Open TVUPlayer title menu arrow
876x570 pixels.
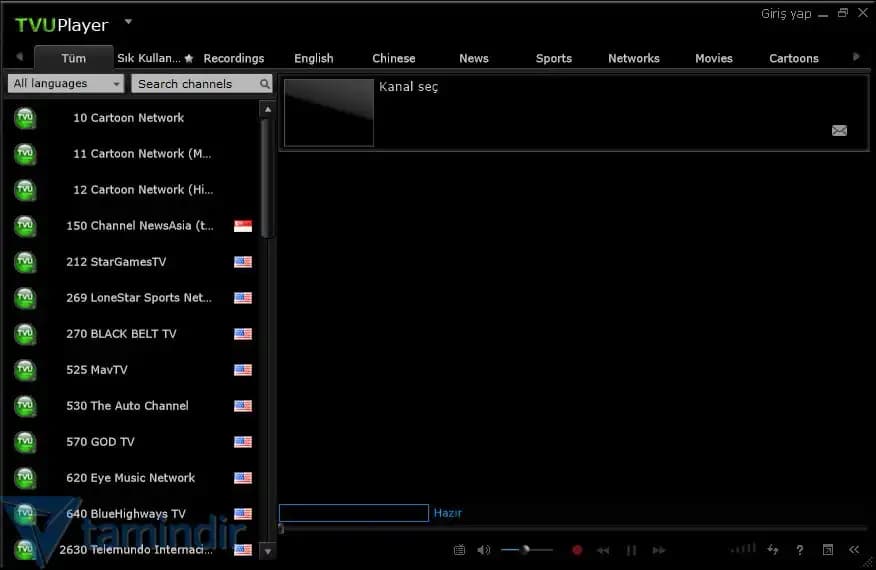click(x=128, y=21)
